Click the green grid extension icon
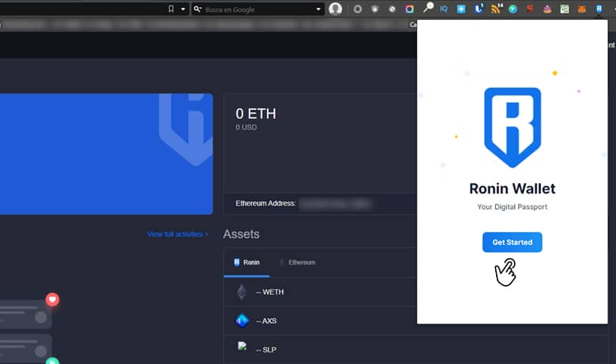This screenshot has width=616, height=364. click(565, 9)
